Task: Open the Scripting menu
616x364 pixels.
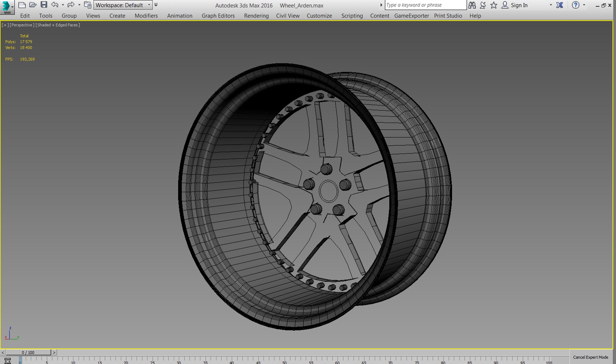Action: 352,16
